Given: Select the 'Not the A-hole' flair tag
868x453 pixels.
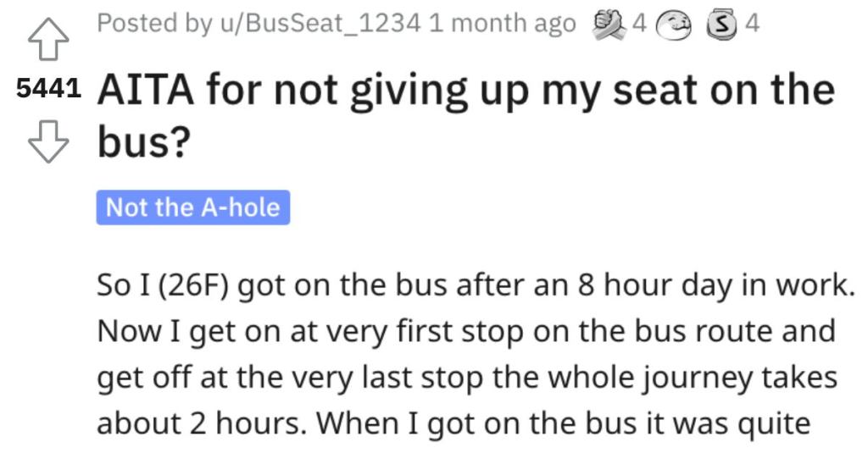Looking at the screenshot, I should (x=193, y=207).
